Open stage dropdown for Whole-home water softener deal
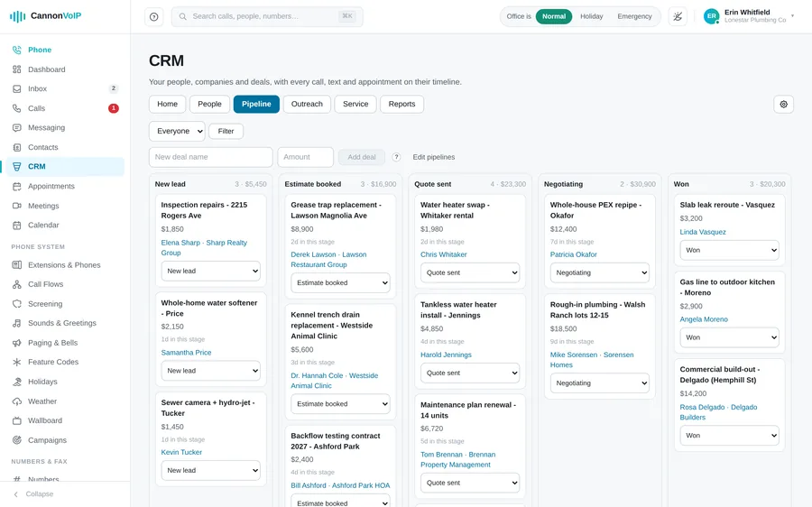 (x=211, y=371)
